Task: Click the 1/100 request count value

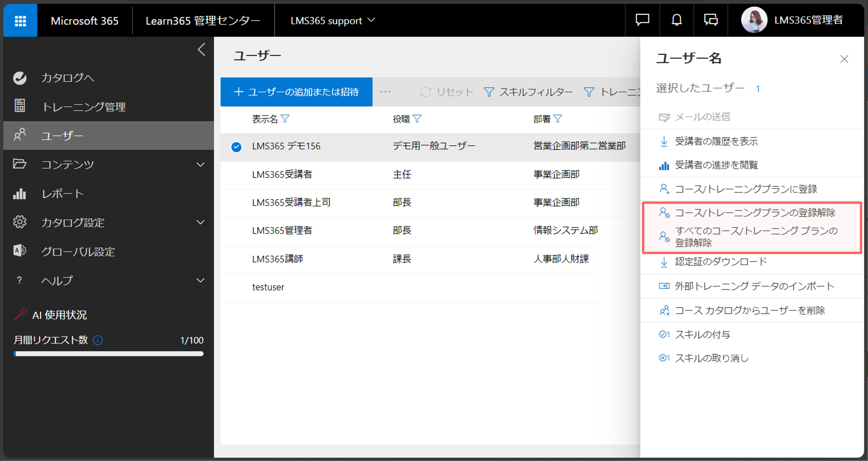Action: [x=192, y=340]
